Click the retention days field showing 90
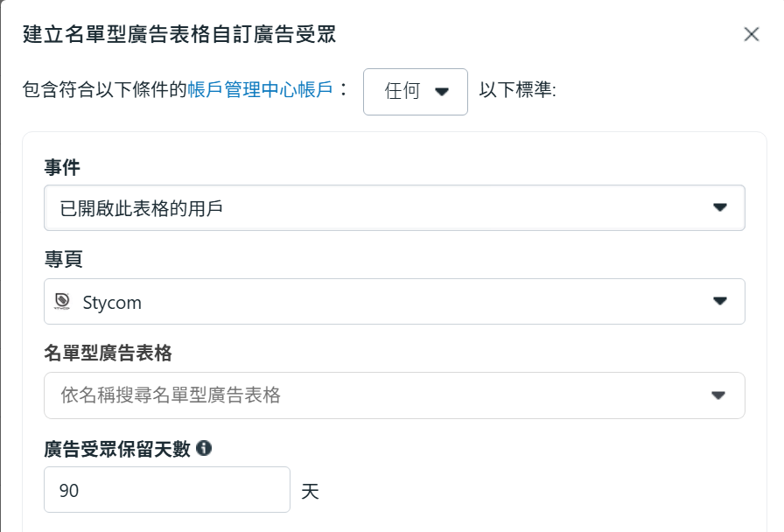784x532 pixels. pyautogui.click(x=166, y=490)
